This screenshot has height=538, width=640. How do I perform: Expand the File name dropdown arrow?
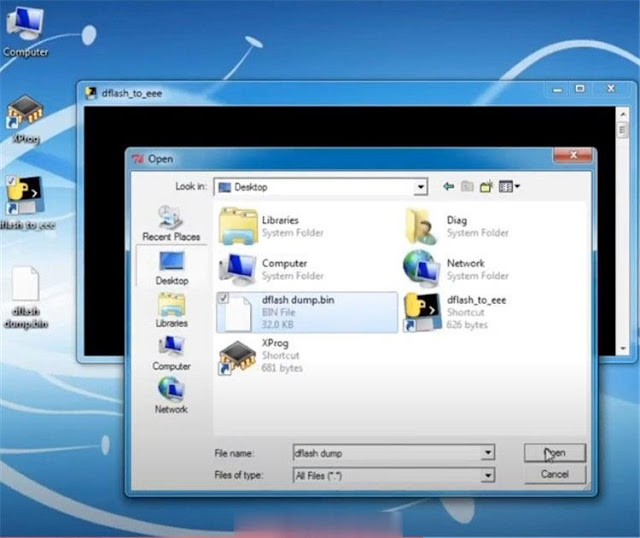tap(488, 452)
